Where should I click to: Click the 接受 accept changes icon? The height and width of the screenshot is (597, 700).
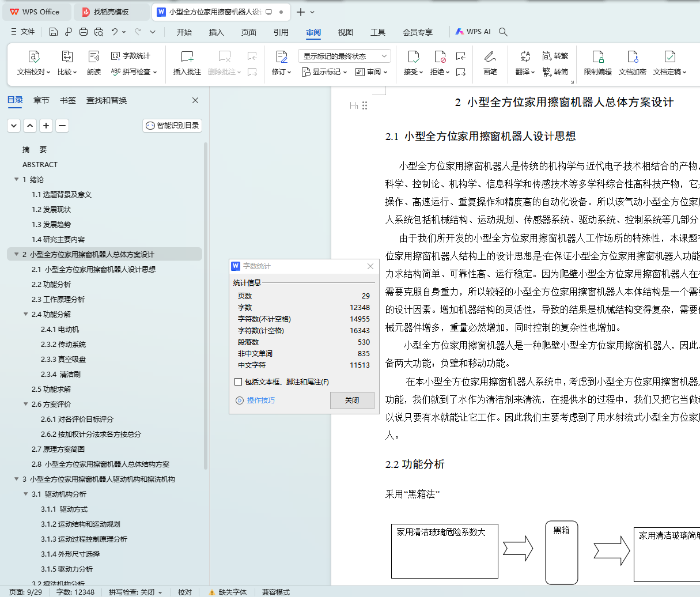click(413, 56)
